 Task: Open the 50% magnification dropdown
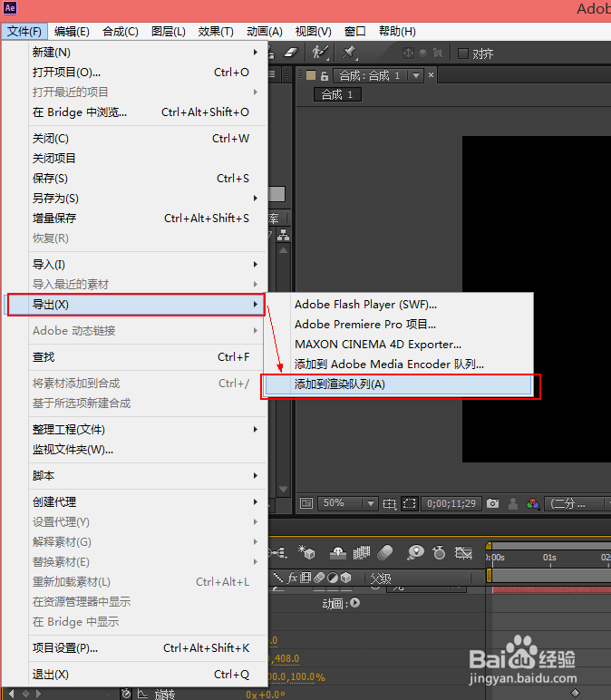coord(348,503)
